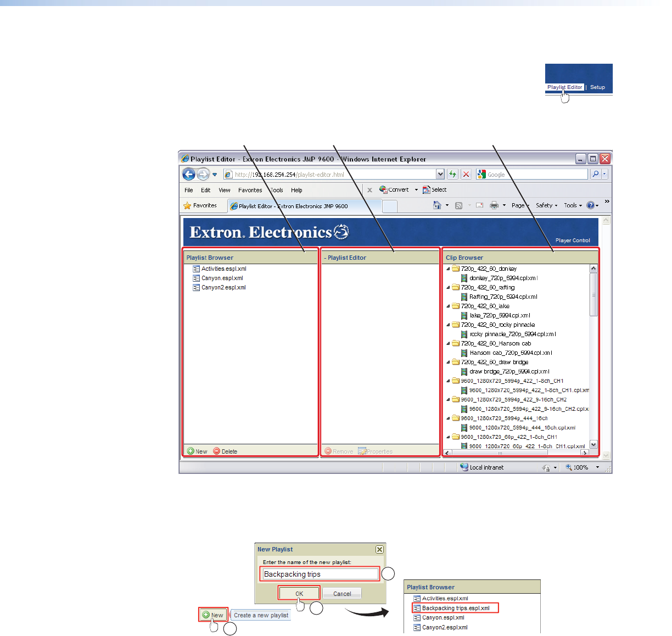Click the new playlist name text field
This screenshot has width=672, height=636.
click(320, 574)
